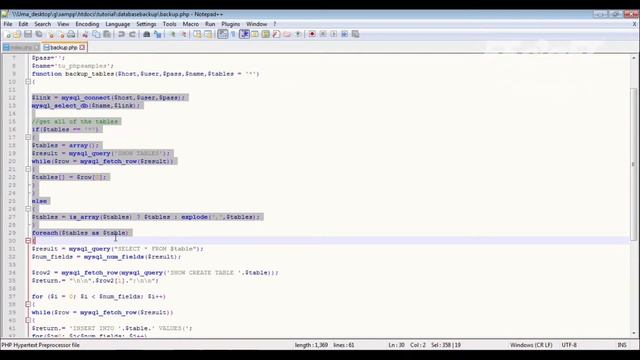The image size is (640, 360).
Task: Collapse the if block at line 17
Action: pos(28,137)
